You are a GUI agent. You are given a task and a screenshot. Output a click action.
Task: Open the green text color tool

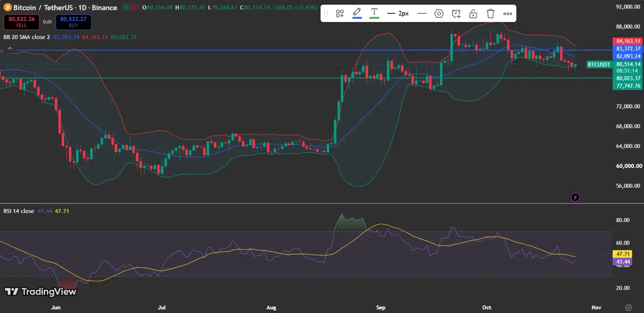374,13
